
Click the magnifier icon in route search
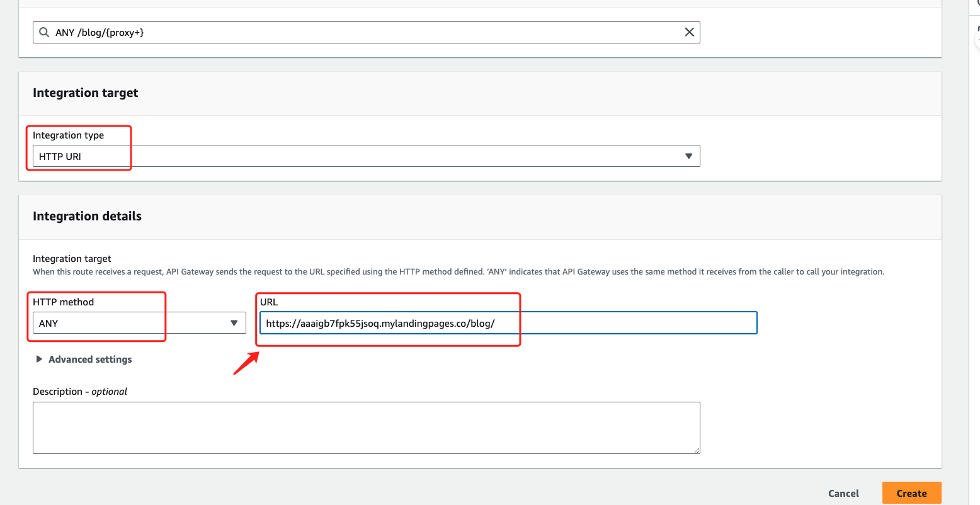click(x=44, y=32)
